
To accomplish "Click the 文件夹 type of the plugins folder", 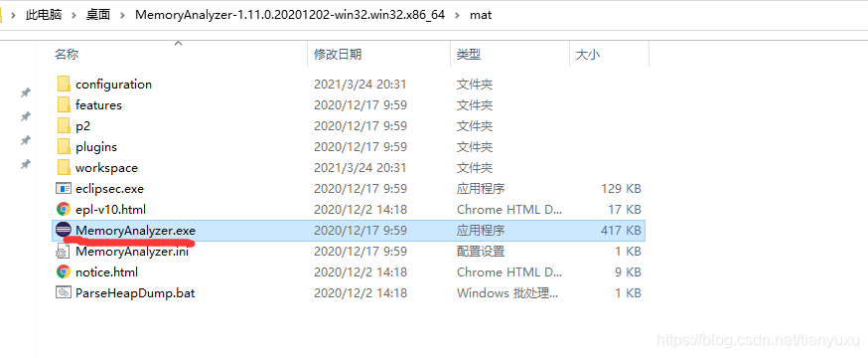I will [x=475, y=147].
